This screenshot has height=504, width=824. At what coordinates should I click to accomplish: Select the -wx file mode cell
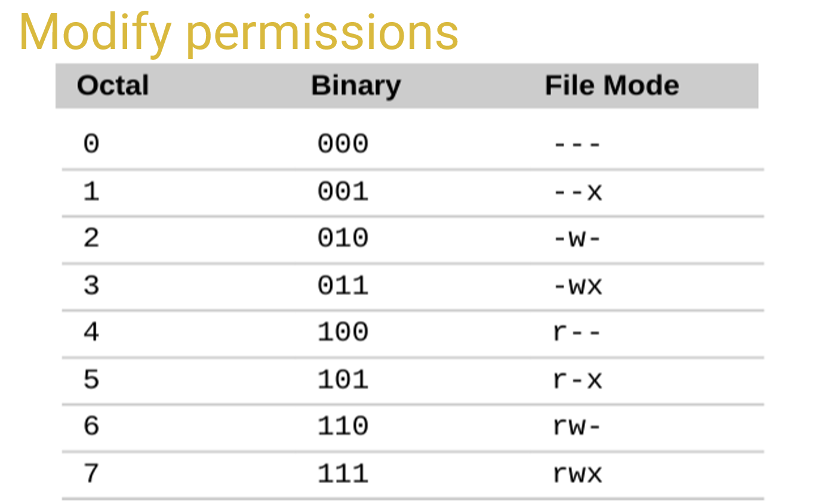click(577, 285)
